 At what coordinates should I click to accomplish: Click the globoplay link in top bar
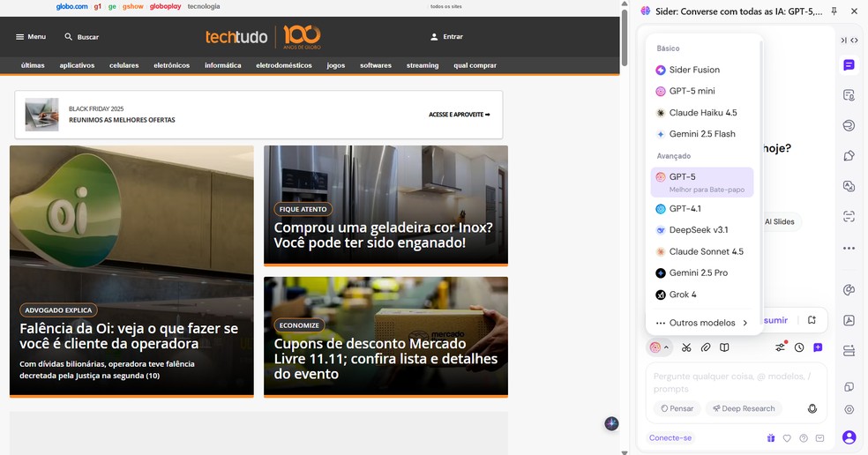pyautogui.click(x=165, y=7)
